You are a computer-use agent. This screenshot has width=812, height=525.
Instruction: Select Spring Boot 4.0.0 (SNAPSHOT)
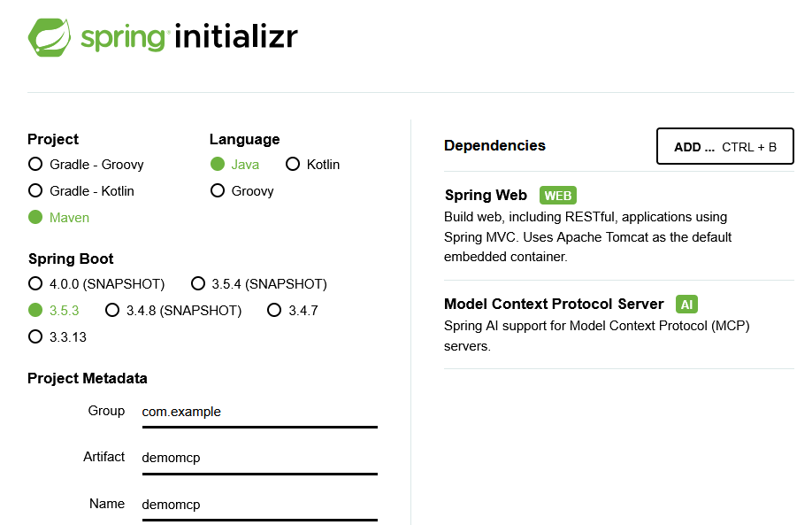[x=35, y=283]
